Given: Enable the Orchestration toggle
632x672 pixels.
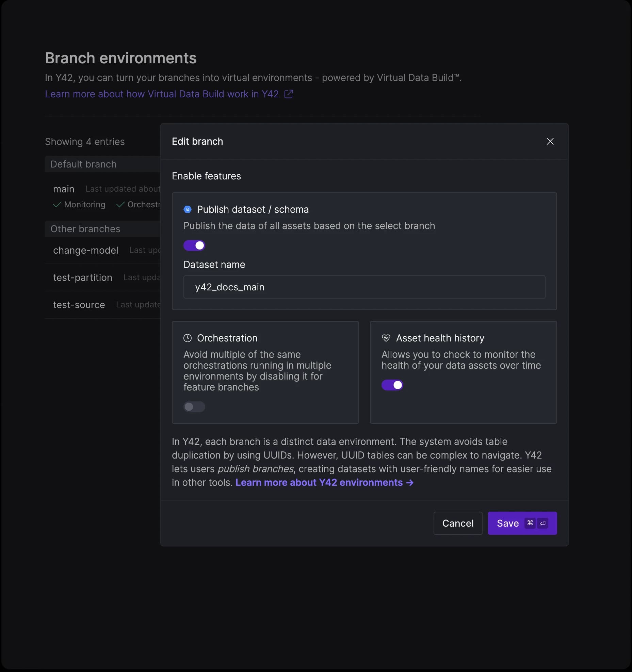Looking at the screenshot, I should click(x=194, y=406).
